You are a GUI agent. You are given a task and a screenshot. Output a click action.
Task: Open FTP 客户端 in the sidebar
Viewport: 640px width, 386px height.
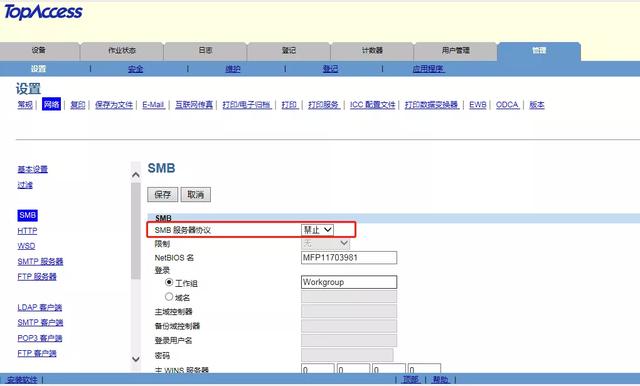37,353
